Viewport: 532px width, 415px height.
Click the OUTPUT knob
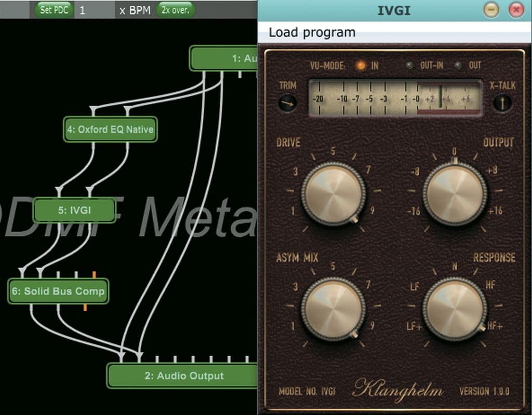[x=455, y=193]
